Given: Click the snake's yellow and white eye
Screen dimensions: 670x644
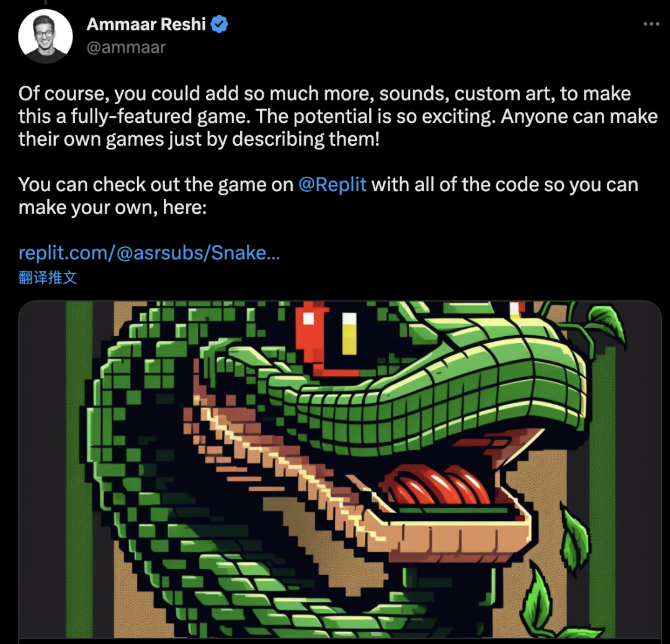Looking at the screenshot, I should [349, 333].
